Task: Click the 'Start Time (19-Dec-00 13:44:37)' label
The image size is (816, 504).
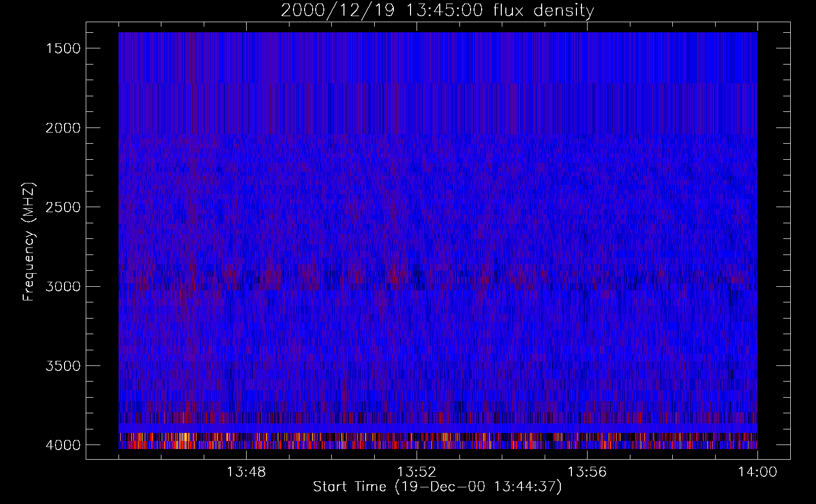Action: click(437, 487)
